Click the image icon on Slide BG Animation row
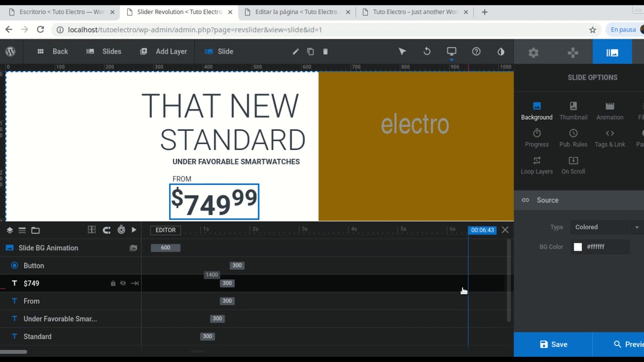 click(x=133, y=248)
